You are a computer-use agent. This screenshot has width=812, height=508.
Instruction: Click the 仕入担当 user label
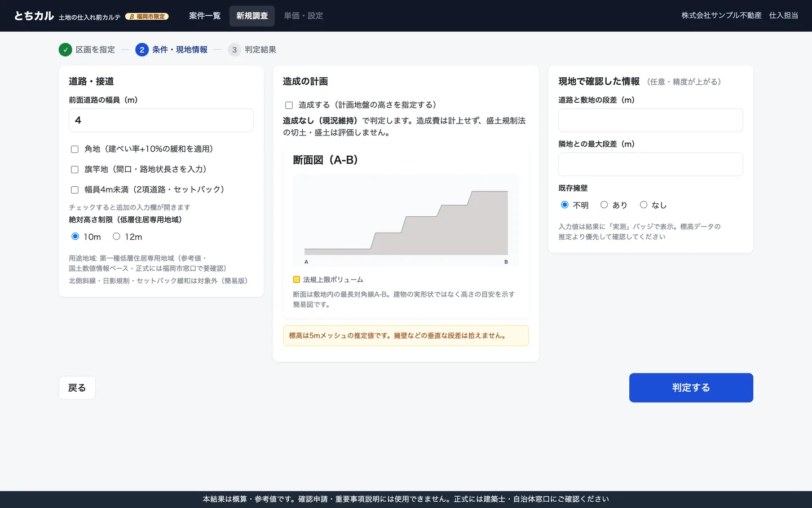[784, 16]
